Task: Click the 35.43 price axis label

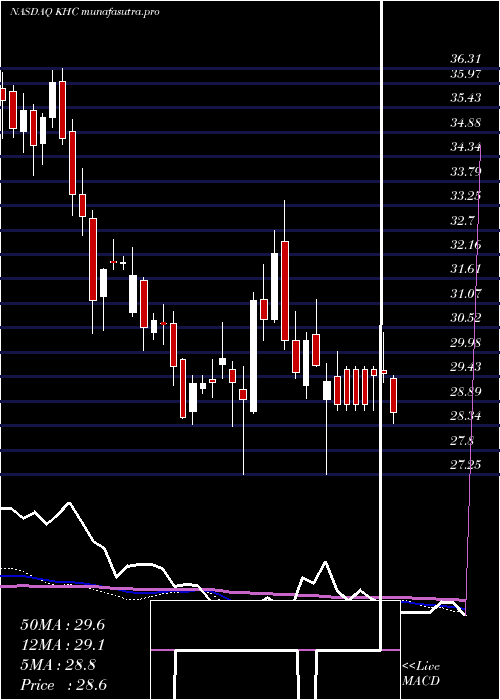Action: pyautogui.click(x=466, y=98)
